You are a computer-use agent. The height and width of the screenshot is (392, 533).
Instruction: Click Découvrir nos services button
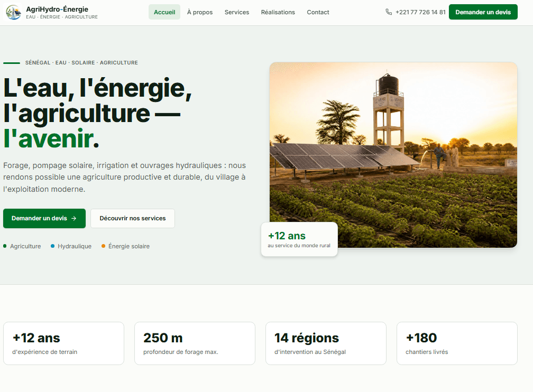click(x=133, y=218)
